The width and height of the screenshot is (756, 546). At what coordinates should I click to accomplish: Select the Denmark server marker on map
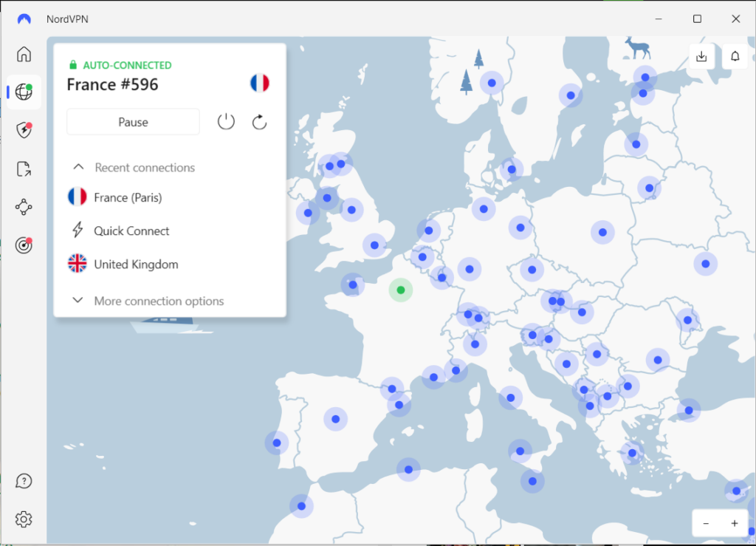tap(512, 169)
